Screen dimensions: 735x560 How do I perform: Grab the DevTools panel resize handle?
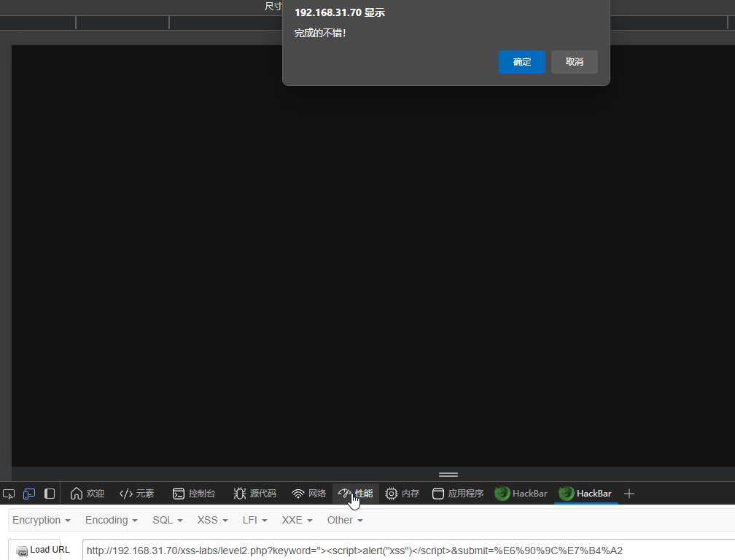[x=448, y=474]
